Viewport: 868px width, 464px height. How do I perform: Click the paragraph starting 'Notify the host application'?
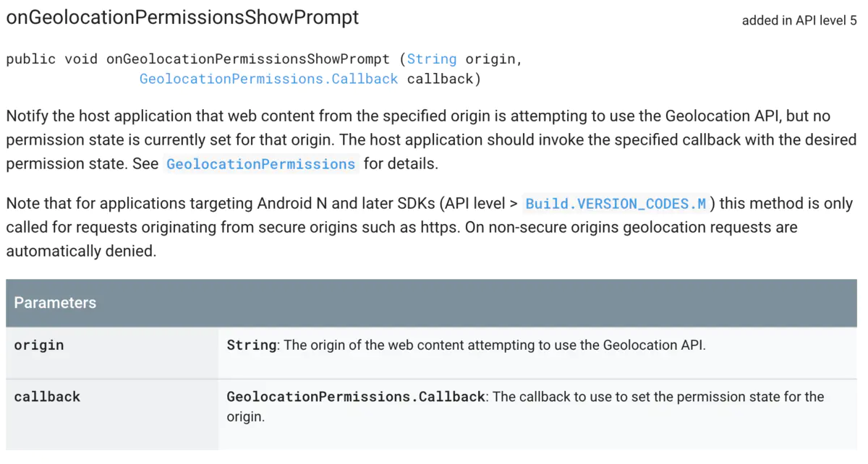click(x=431, y=140)
